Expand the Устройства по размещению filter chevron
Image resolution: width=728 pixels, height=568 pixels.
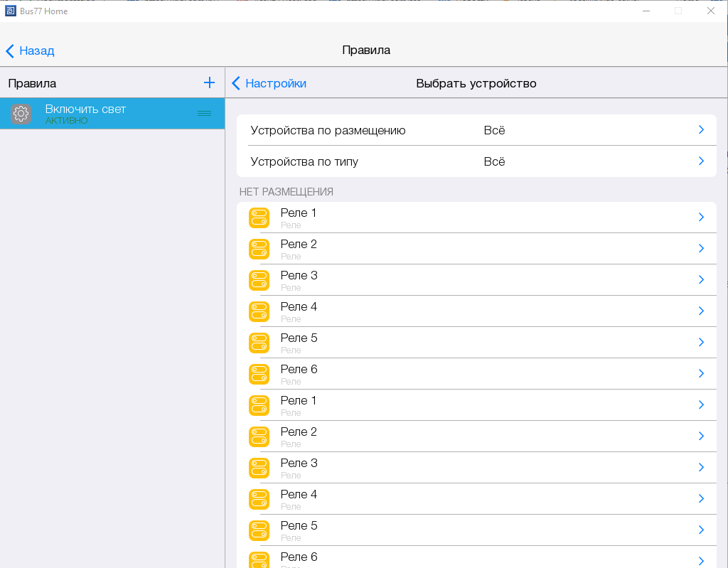click(x=701, y=130)
